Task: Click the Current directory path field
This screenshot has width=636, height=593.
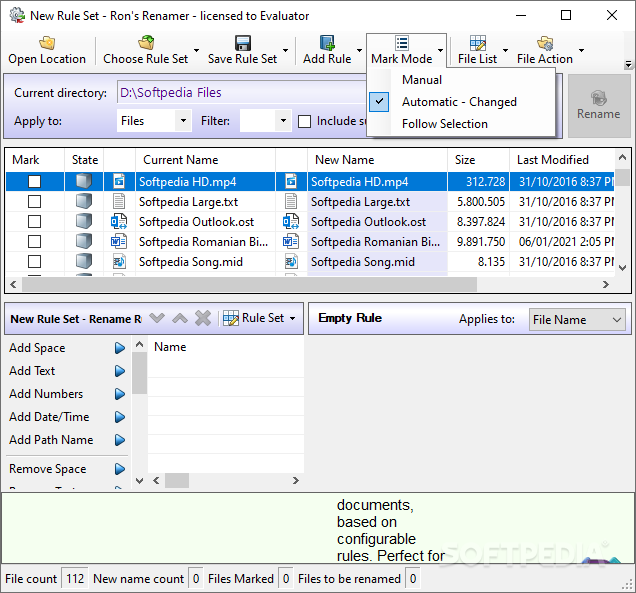Action: pos(242,92)
